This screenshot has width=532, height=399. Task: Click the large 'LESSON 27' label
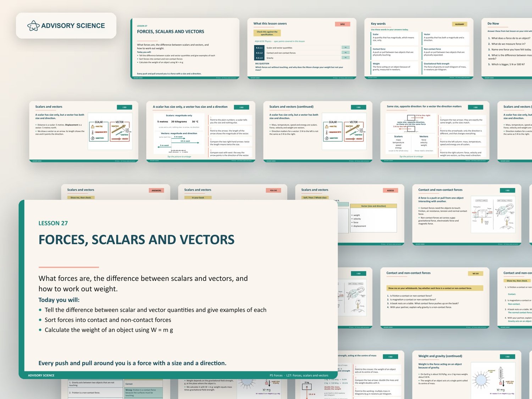53,223
